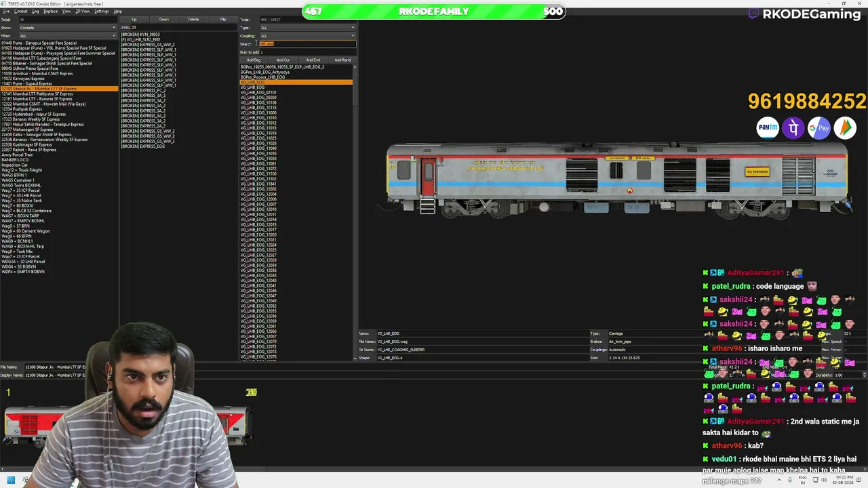Click the Down button to move unit
The image size is (868, 488).
[x=163, y=20]
